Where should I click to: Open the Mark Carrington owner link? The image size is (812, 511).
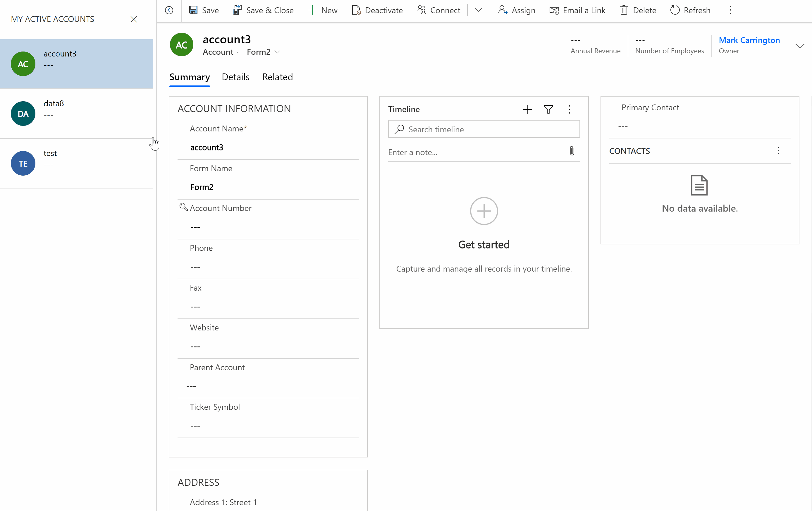(749, 40)
